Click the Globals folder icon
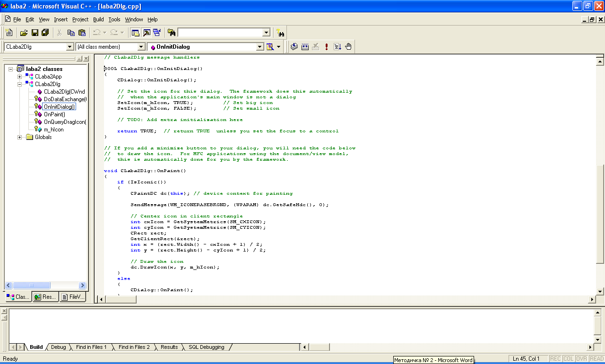 pos(29,137)
